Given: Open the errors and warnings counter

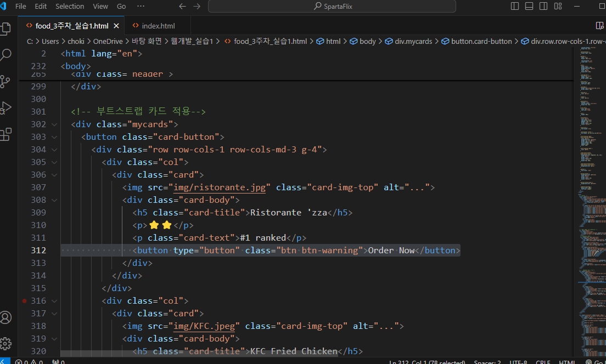Looking at the screenshot, I should [x=30, y=362].
